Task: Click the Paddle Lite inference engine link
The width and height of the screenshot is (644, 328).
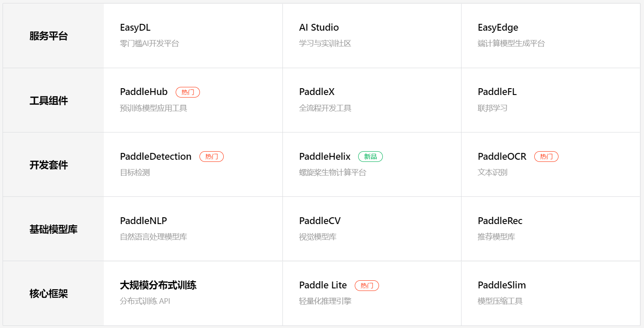Action: (x=323, y=285)
